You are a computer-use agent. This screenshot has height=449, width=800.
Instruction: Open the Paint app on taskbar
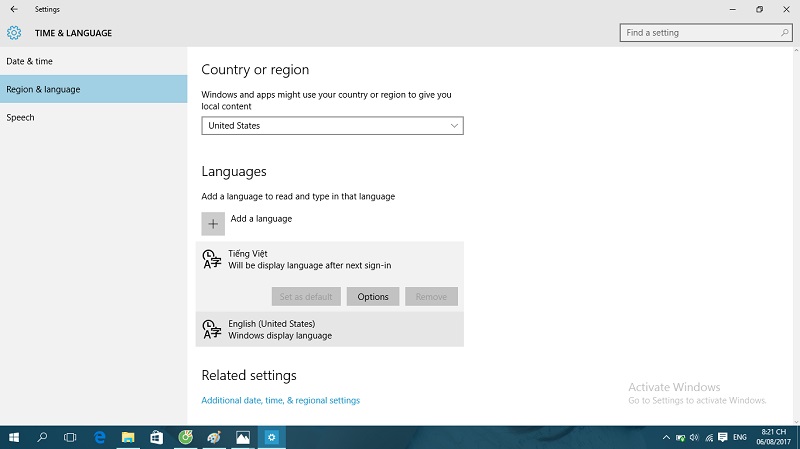[x=214, y=437]
